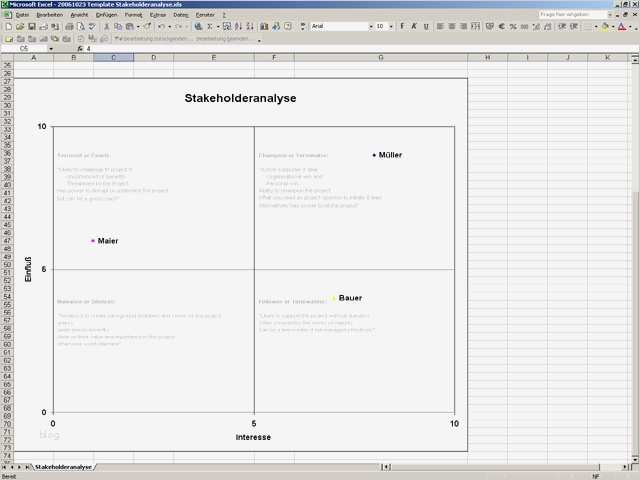Activate the format painter brush
The image size is (640, 480).
point(147,27)
